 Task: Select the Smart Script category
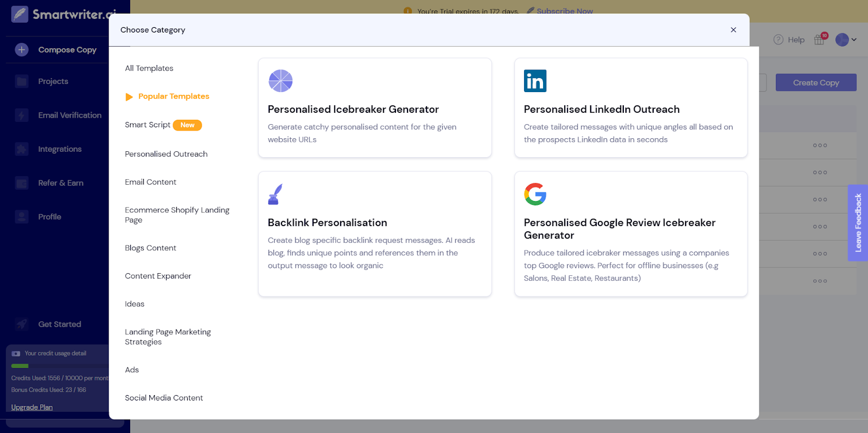tap(148, 125)
